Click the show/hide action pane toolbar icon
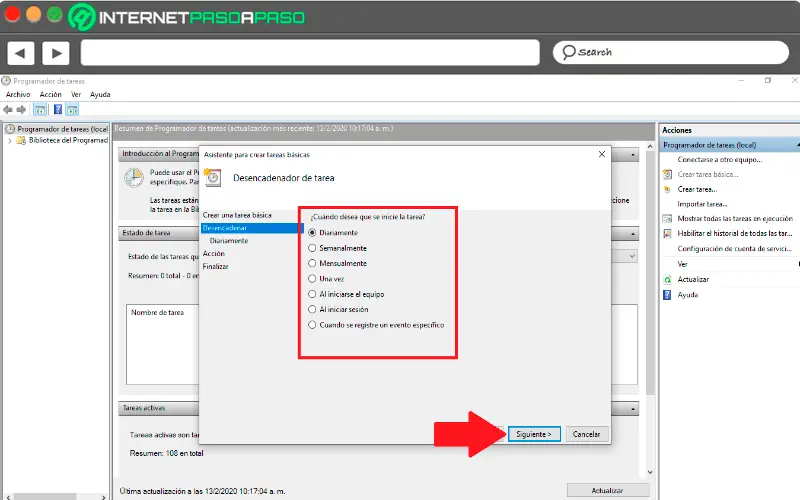 tap(72, 109)
